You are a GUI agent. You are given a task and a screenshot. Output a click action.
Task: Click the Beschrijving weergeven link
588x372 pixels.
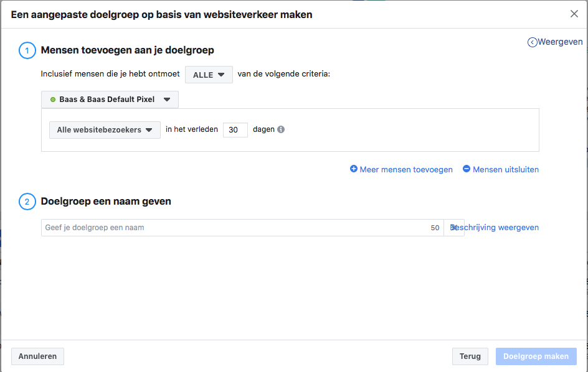pos(494,228)
